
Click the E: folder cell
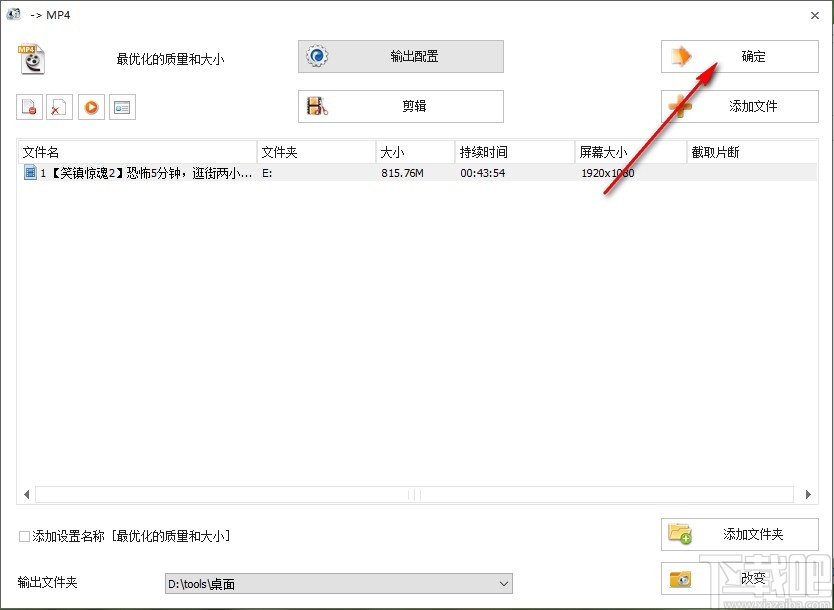(267, 173)
